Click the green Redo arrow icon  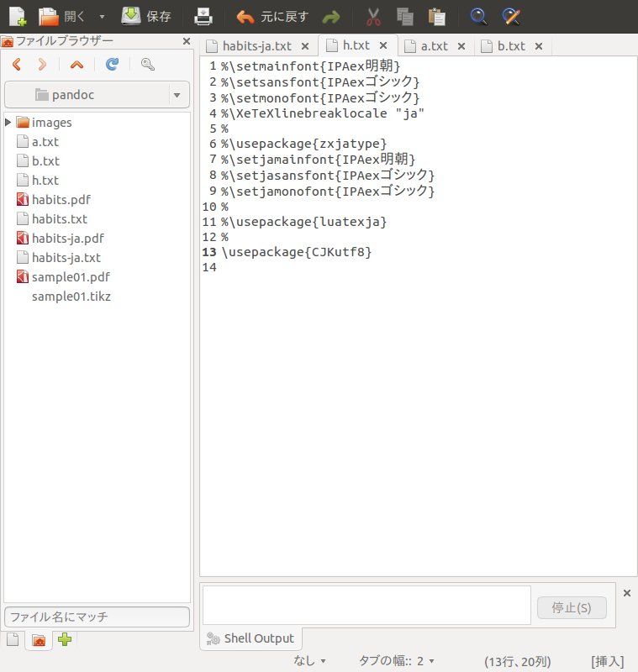pos(331,17)
